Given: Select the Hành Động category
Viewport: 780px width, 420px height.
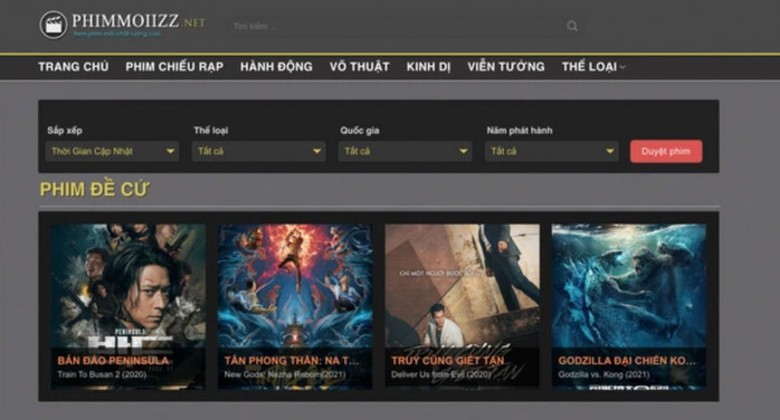Looking at the screenshot, I should (x=276, y=67).
